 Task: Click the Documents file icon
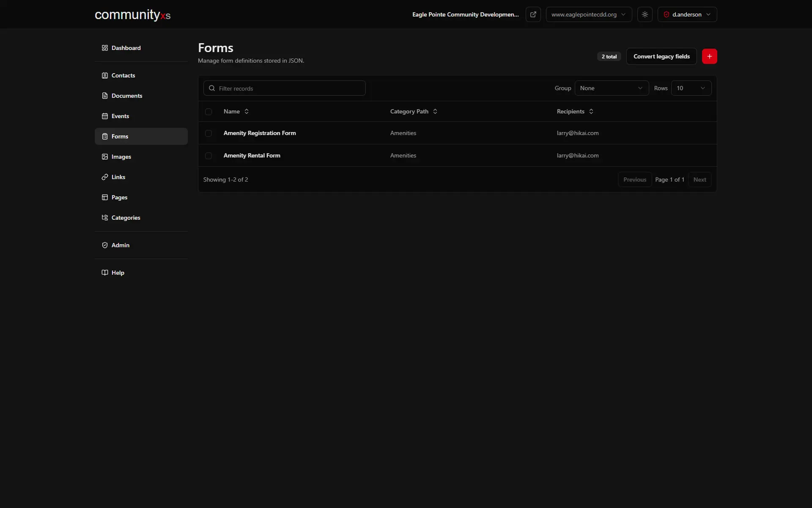105,96
